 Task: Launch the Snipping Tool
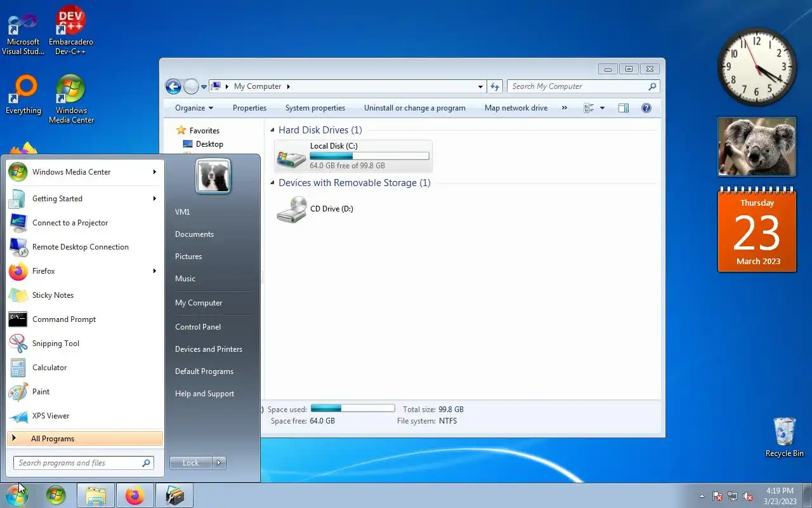coord(84,344)
